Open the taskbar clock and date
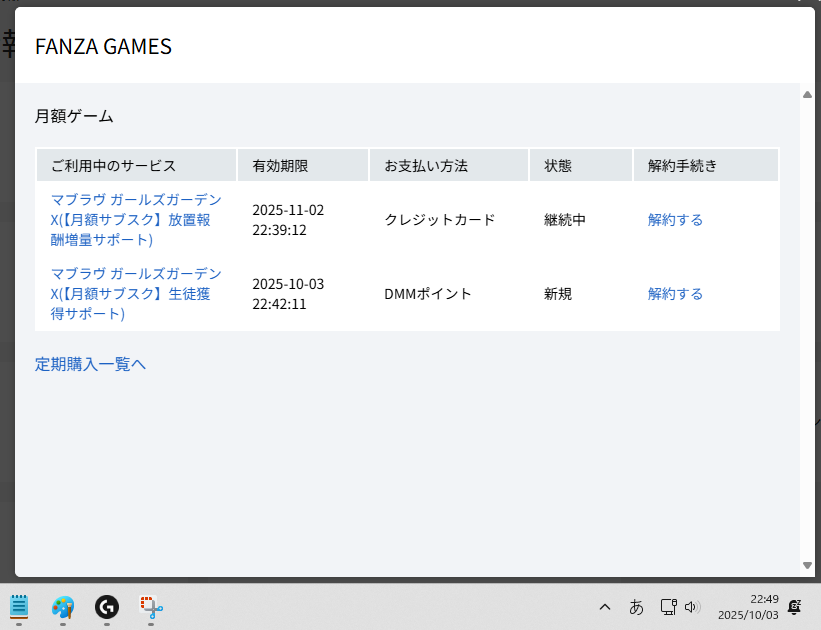This screenshot has height=630, width=821. pos(748,606)
